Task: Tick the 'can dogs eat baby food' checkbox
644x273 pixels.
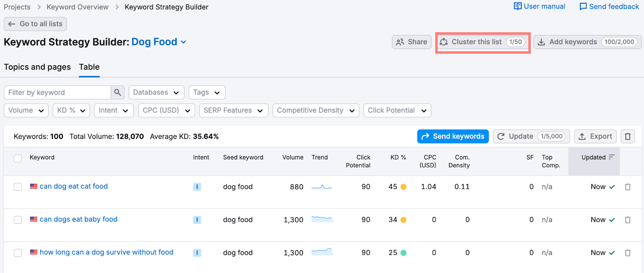Action: (x=18, y=220)
